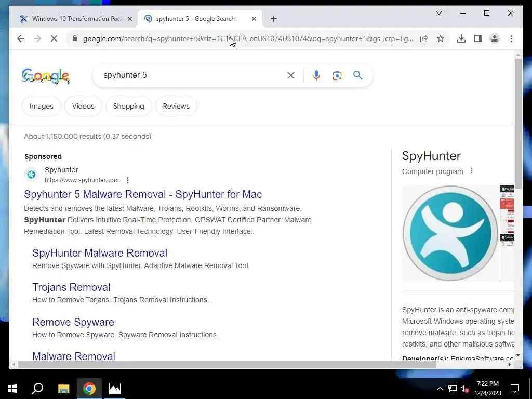Screen dimensions: 532x399
Task: Click the scroll down arrow
Action: click(518, 355)
